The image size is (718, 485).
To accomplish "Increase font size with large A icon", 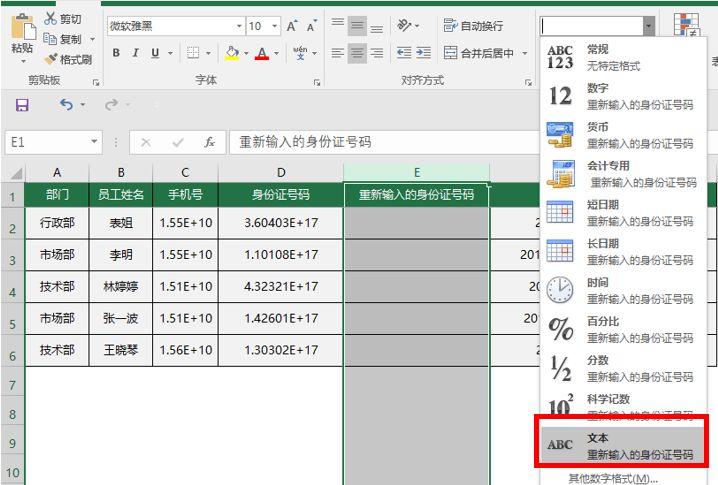I will (292, 26).
